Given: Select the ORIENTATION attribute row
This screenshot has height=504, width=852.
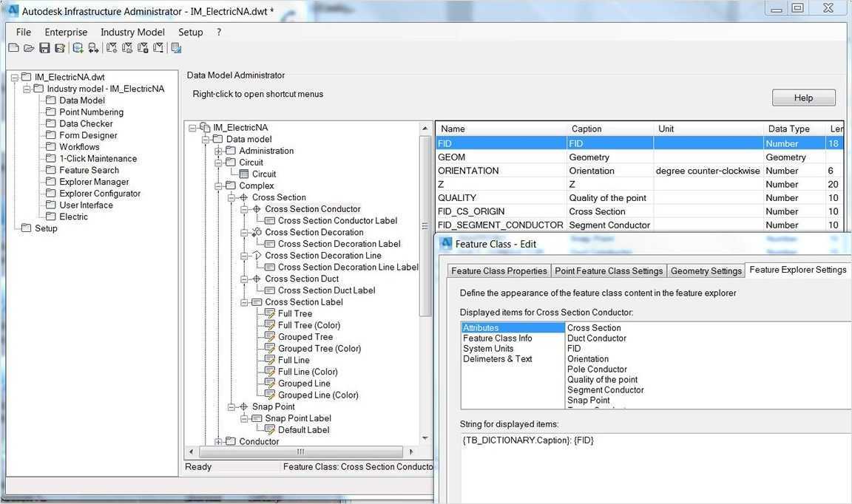Looking at the screenshot, I should (x=640, y=171).
